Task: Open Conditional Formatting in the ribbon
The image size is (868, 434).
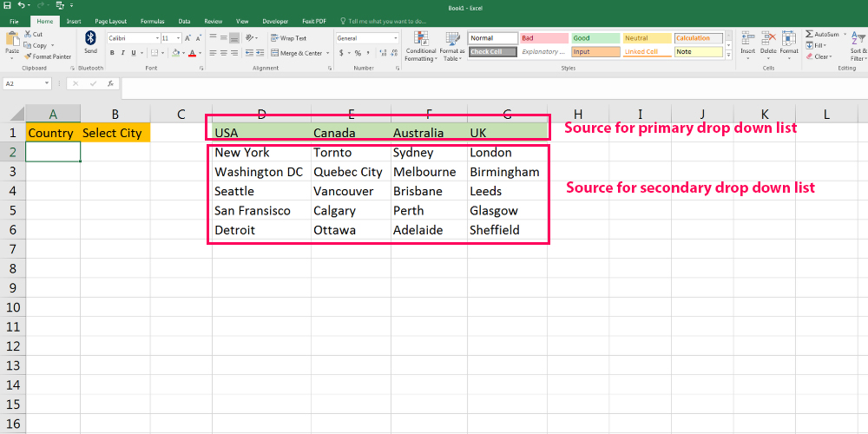Action: (421, 42)
